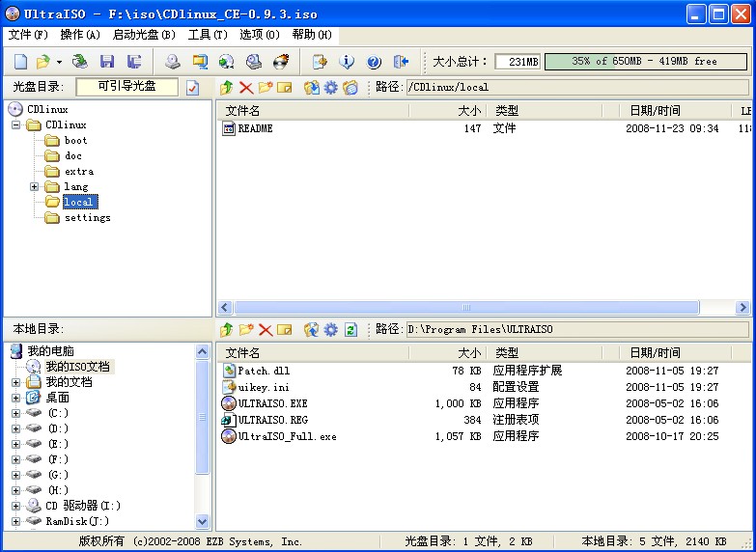Click the Save As icon
Screen dimensions: 756x552
134,62
